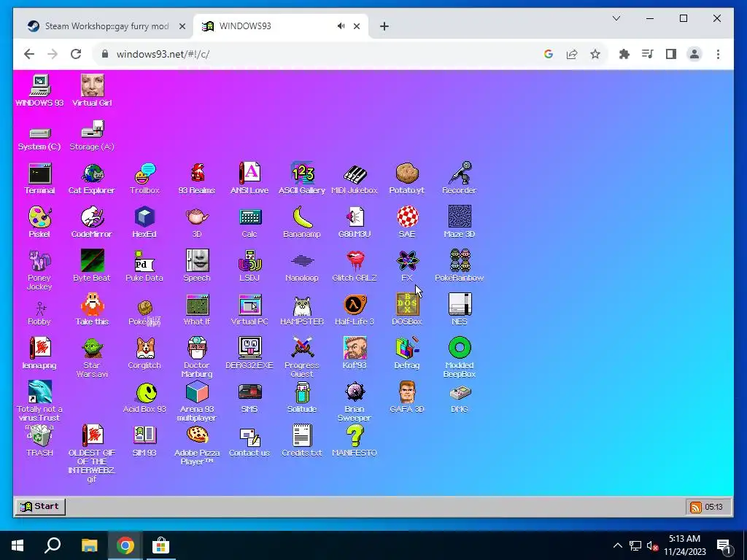Open Adobe Pizza Player icon
The height and width of the screenshot is (560, 747).
click(197, 436)
